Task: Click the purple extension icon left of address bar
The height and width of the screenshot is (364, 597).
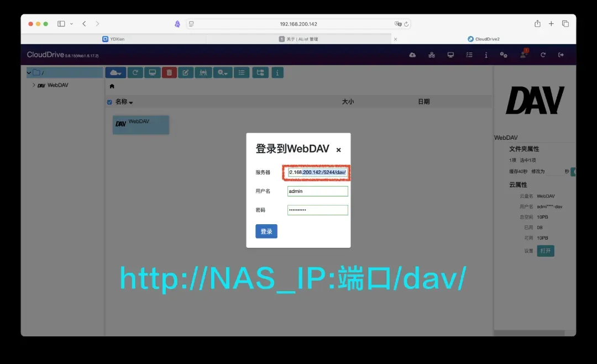Action: click(177, 24)
